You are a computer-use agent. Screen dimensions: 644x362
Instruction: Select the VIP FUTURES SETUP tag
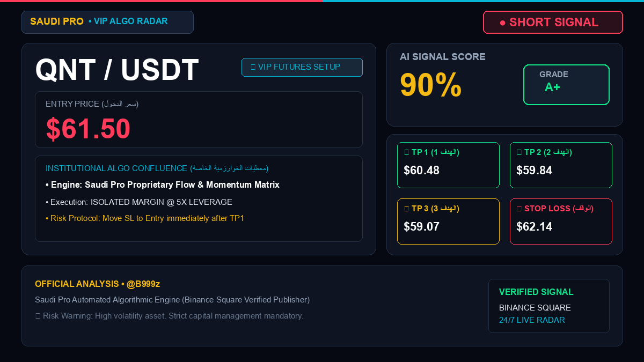(302, 67)
